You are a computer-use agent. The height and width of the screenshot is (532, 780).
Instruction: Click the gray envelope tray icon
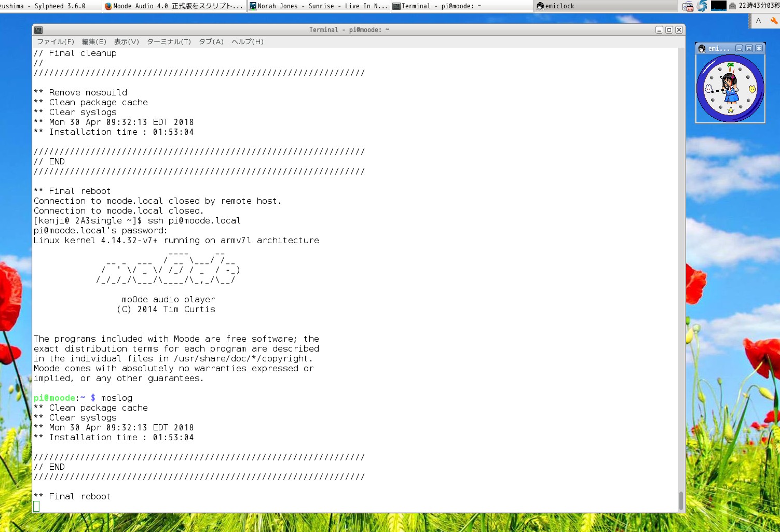pyautogui.click(x=732, y=6)
